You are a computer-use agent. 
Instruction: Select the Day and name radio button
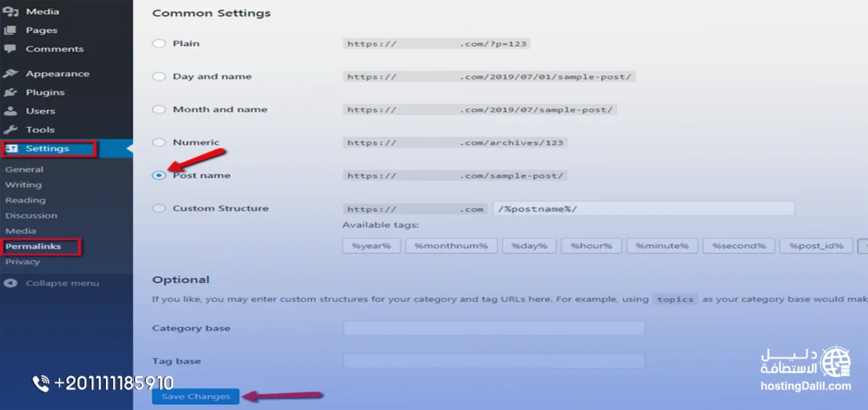point(159,77)
